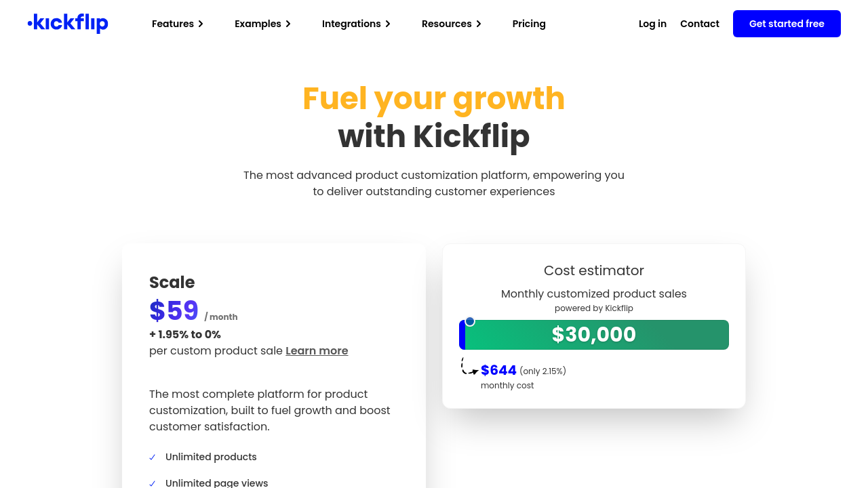Open the Examples dropdown

click(258, 24)
